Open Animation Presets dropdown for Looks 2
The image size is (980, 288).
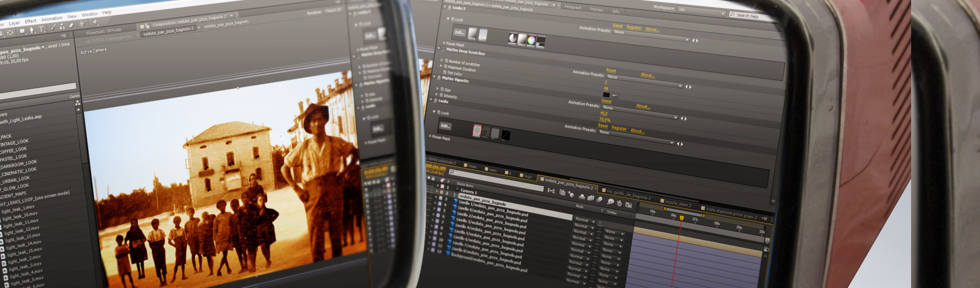[x=651, y=36]
